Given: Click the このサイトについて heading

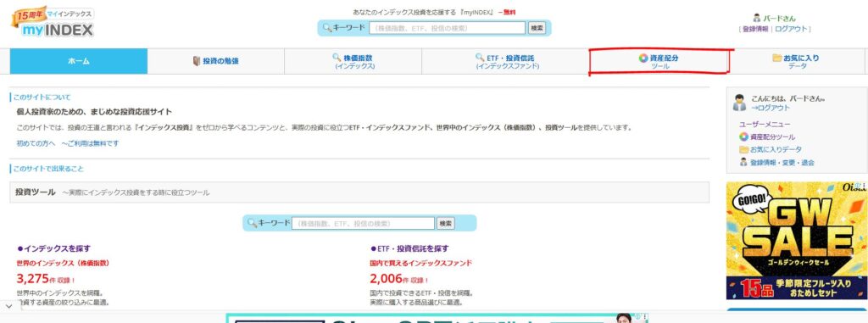Looking at the screenshot, I should pyautogui.click(x=42, y=97).
